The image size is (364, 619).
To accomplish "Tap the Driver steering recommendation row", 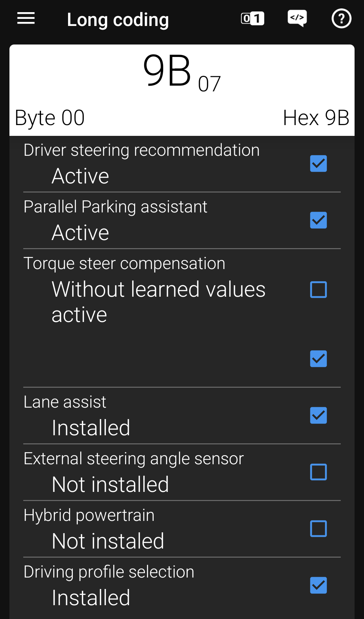I will coord(142,150).
